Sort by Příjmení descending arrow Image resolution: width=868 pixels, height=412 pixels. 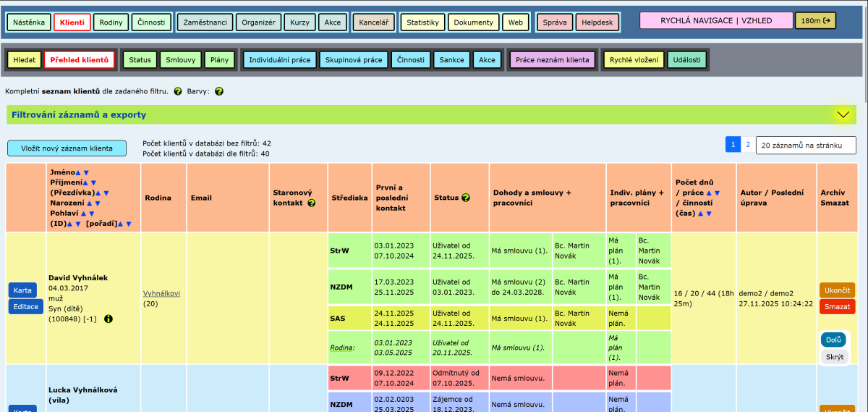[93, 183]
